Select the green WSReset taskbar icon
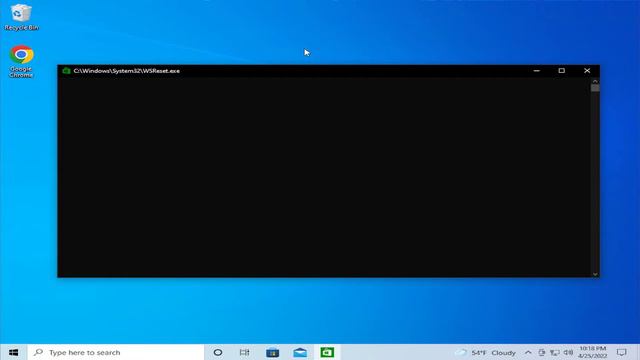 [327, 352]
